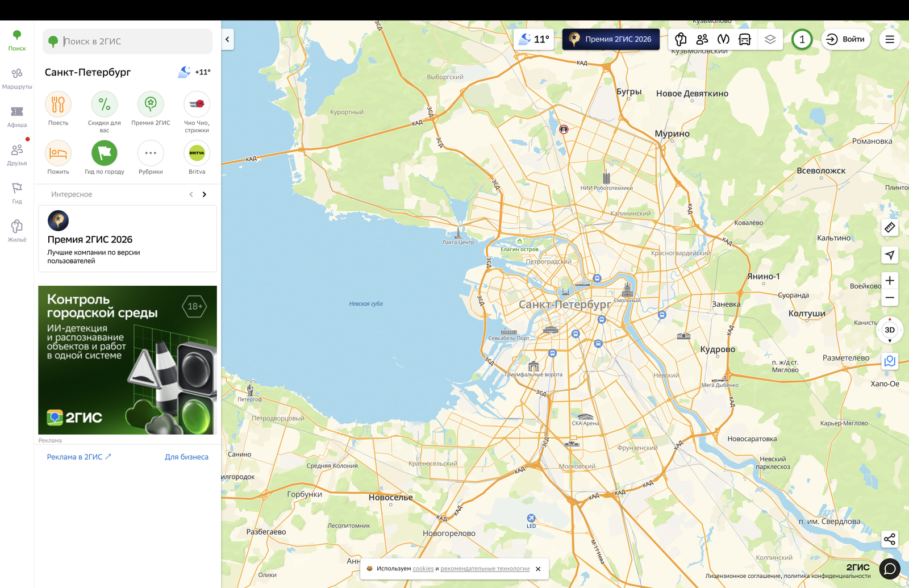Select the Лахта-Центр landmark icon

(x=458, y=232)
